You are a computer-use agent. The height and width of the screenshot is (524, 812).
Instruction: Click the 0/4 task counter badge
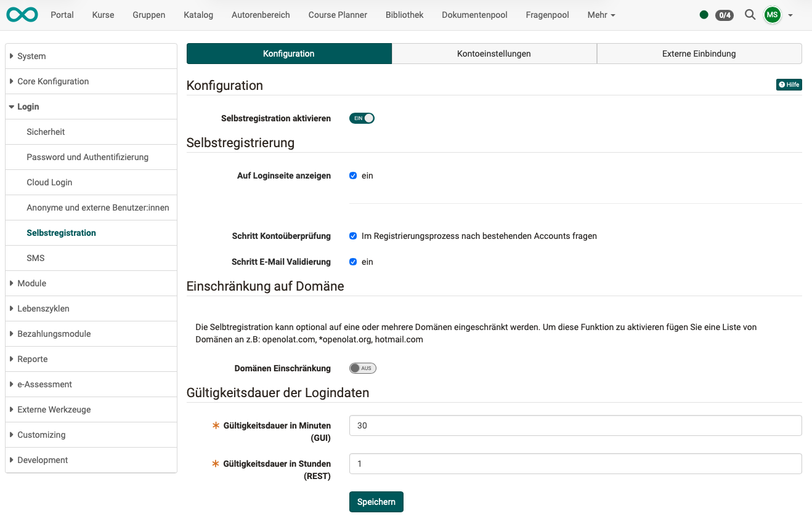pos(724,15)
